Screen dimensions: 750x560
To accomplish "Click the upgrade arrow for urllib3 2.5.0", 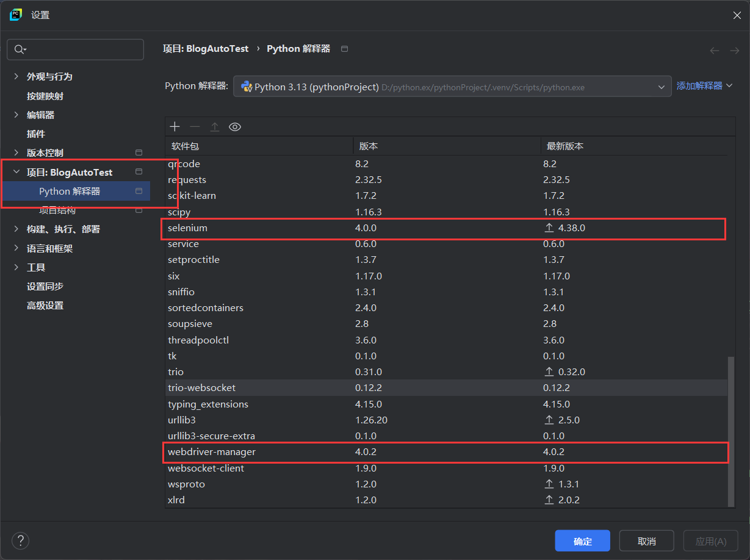I will pos(549,420).
